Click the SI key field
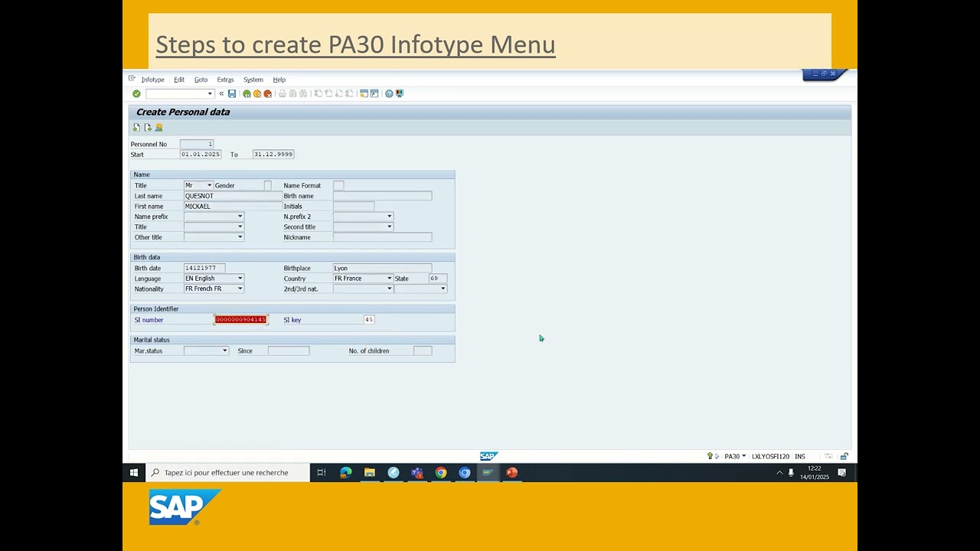 368,320
